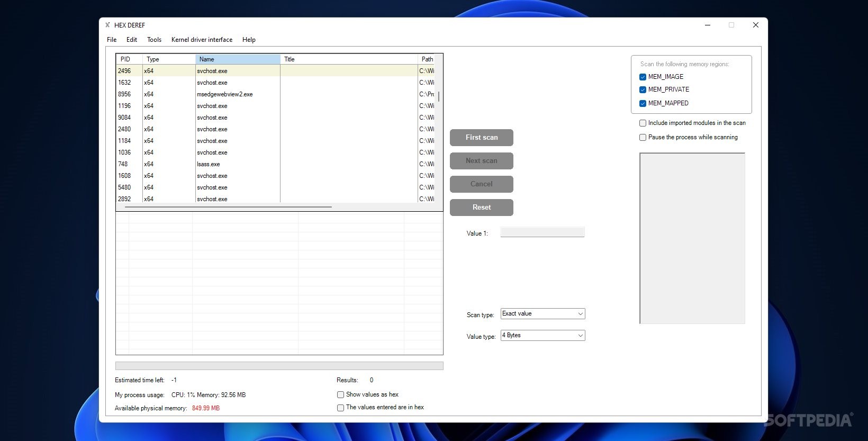The width and height of the screenshot is (868, 441).
Task: Select process row with PID 5480
Action: click(x=275, y=187)
